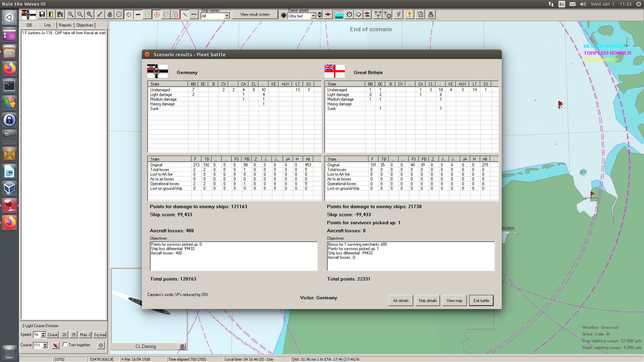The width and height of the screenshot is (644, 362).
Task: Click the zoom in magnifier icon
Action: pos(70,14)
